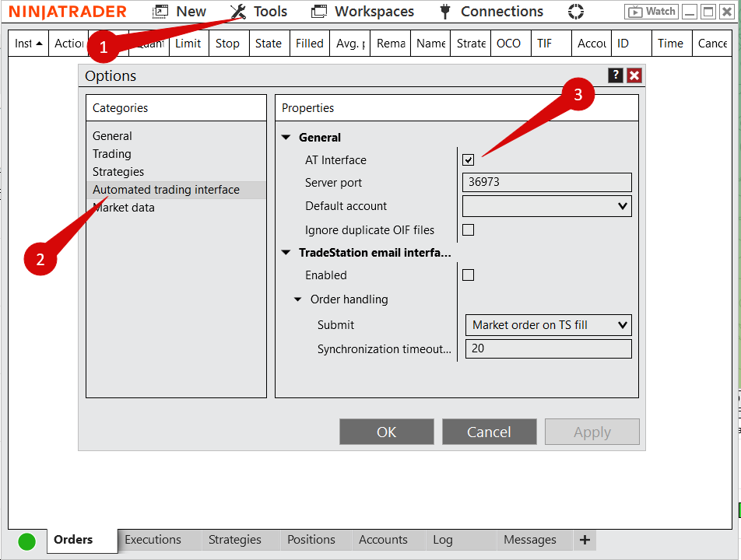
Task: Click the State column header
Action: [269, 44]
